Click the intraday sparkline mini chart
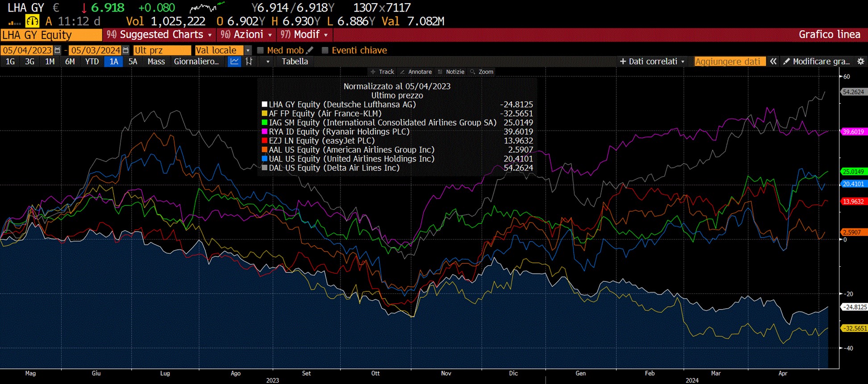This screenshot has width=868, height=384. tap(207, 8)
